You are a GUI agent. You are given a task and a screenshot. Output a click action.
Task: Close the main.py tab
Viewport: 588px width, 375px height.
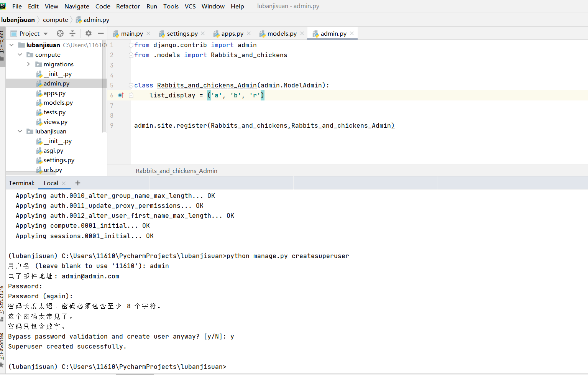point(148,33)
